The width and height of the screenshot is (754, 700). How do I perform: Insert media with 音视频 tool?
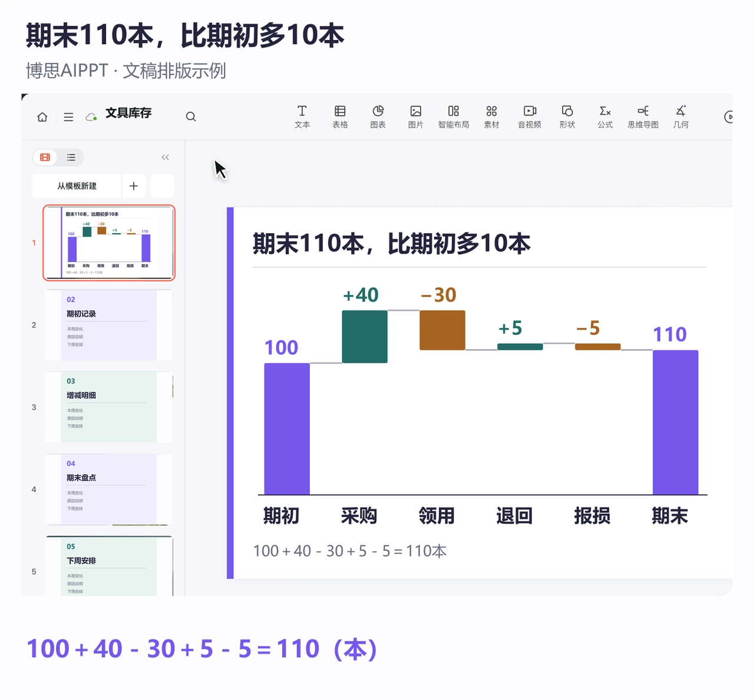530,117
